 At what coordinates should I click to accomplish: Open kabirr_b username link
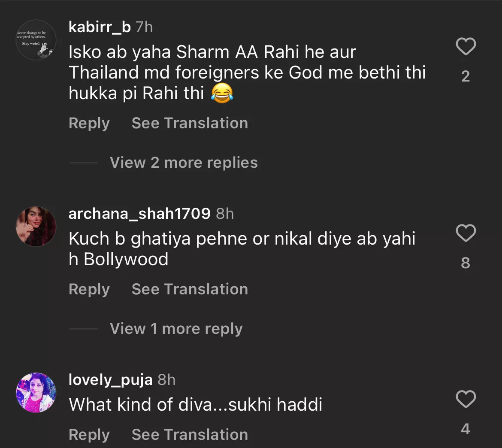[100, 27]
